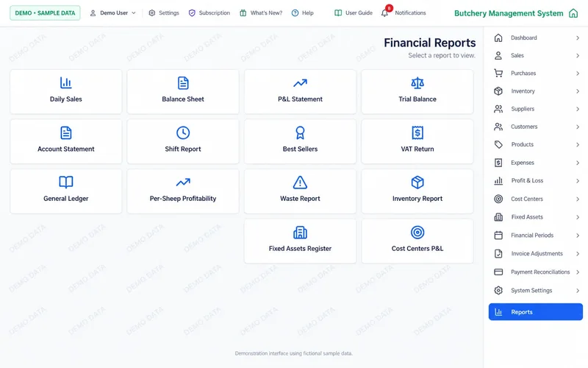Click the red notification count badge
Image resolution: width=588 pixels, height=368 pixels.
tap(389, 8)
